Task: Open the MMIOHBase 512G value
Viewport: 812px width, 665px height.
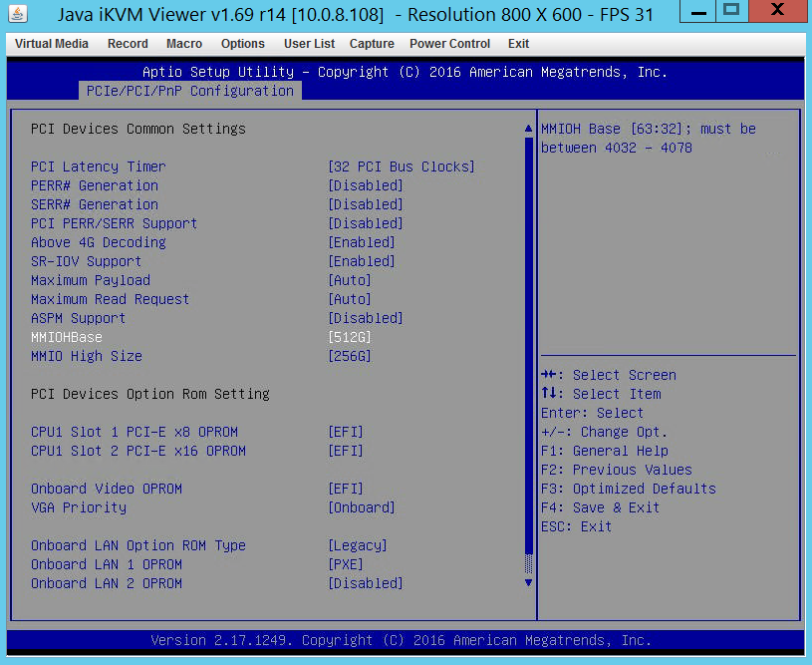Action: click(x=350, y=337)
